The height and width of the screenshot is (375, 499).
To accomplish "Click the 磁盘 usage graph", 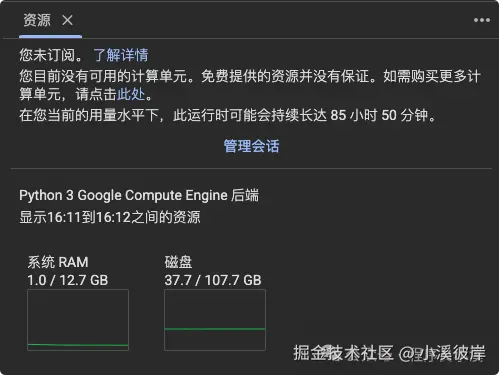I will [x=215, y=320].
